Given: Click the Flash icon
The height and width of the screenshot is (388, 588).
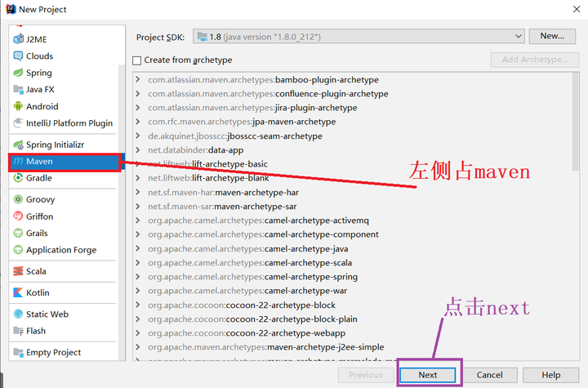Looking at the screenshot, I should (x=18, y=331).
